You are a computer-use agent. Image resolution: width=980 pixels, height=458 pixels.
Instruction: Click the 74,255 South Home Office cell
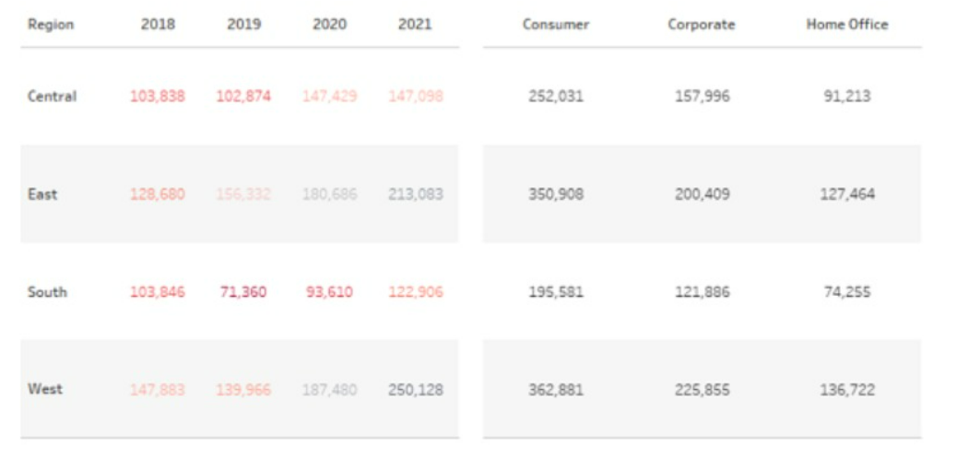(846, 292)
